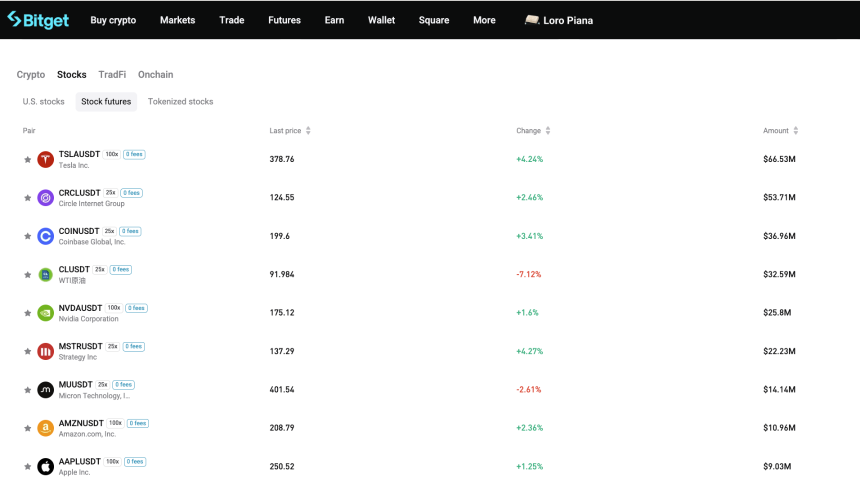Open the COINUSDT pair

[79, 231]
